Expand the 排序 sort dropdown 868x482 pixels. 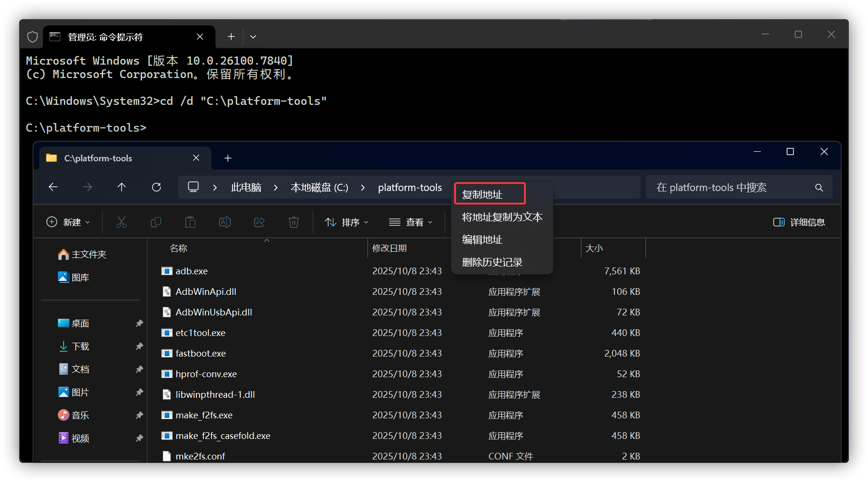tap(347, 222)
